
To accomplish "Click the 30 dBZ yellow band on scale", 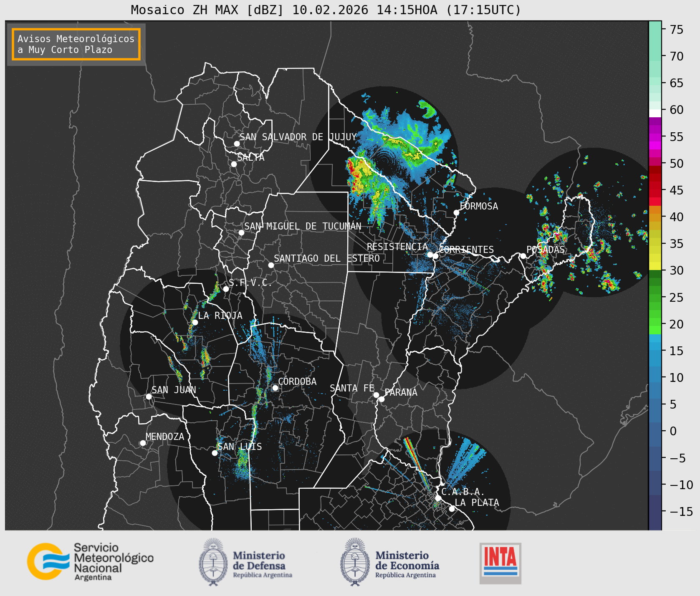I will (655, 266).
